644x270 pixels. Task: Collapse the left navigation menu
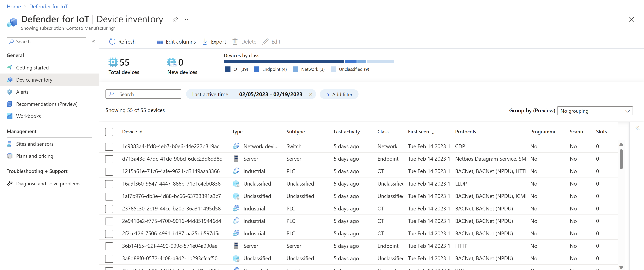coord(93,42)
